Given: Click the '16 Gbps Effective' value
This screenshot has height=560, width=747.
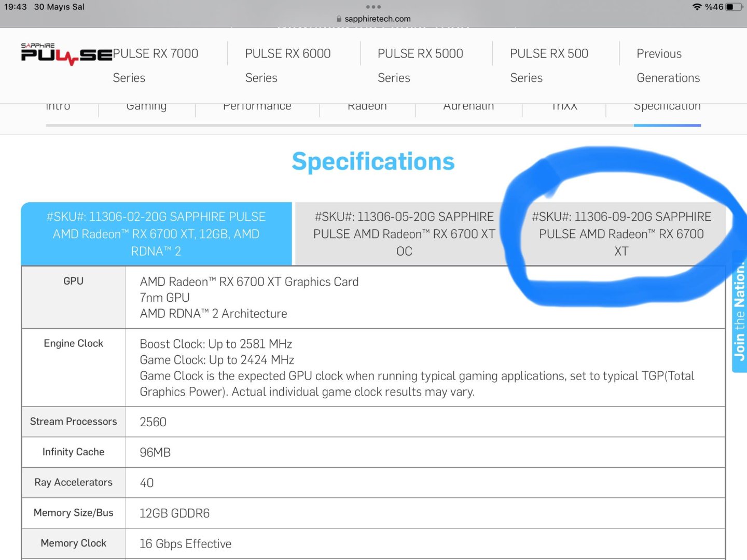Looking at the screenshot, I should point(186,544).
